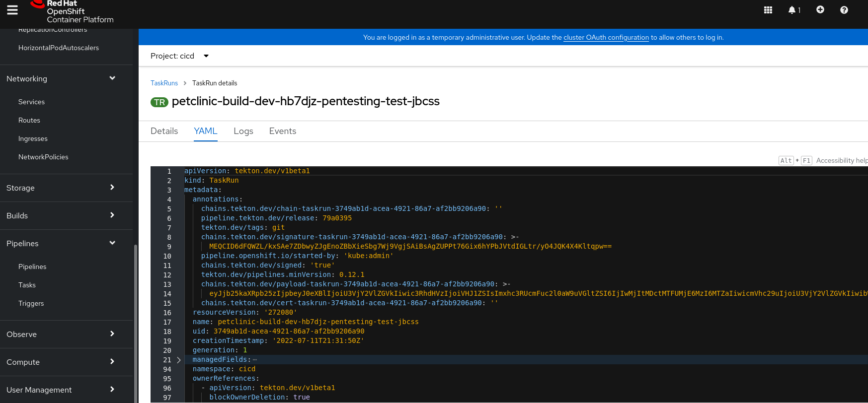
Task: Open Tasks under Pipelines
Action: pos(27,285)
